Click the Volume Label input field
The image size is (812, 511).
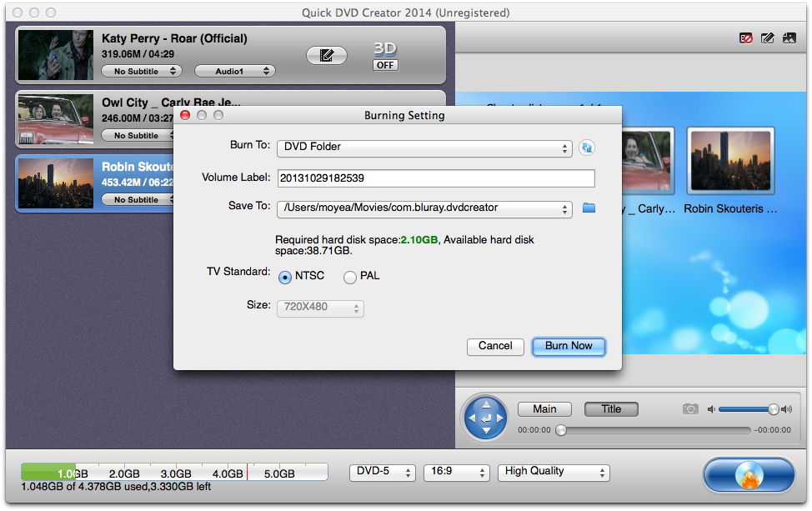[436, 178]
